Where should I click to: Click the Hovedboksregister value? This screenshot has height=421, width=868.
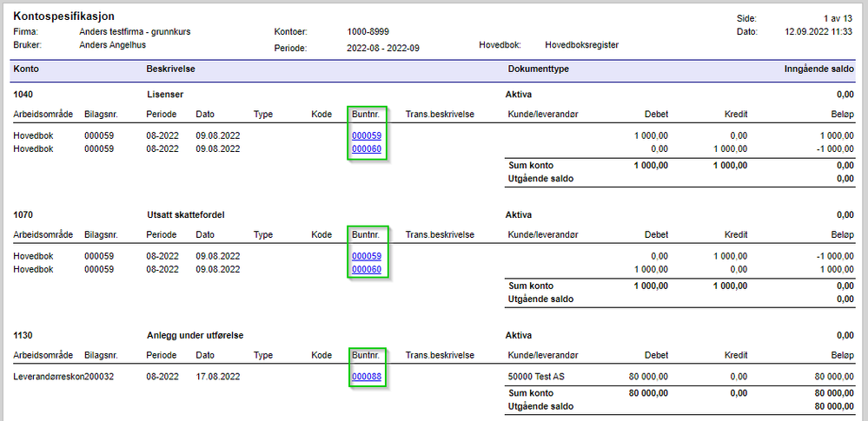[x=582, y=45]
